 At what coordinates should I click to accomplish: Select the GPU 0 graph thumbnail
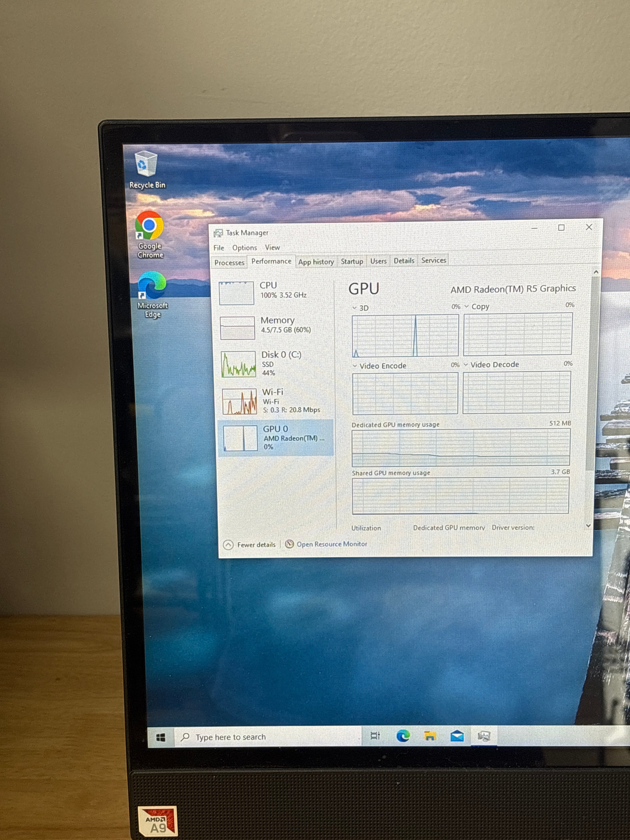[x=240, y=438]
